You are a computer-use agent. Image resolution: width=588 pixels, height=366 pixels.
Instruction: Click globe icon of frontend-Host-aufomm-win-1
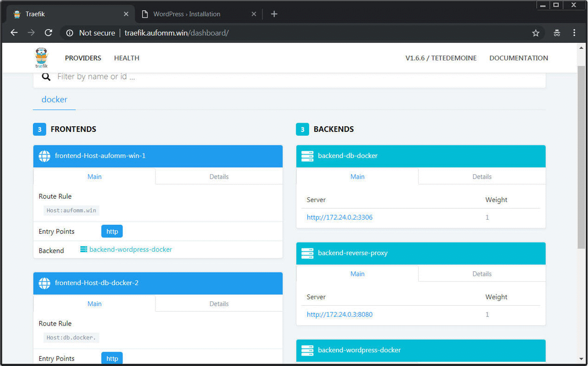click(x=45, y=156)
